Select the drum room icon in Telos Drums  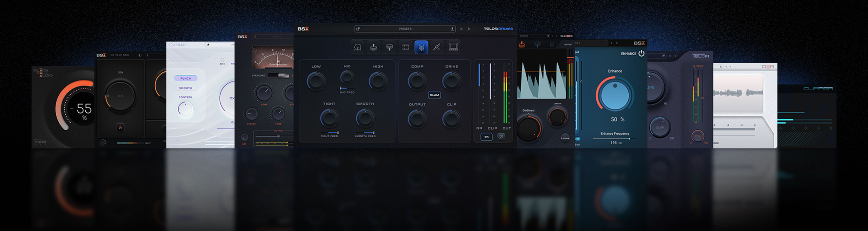pyautogui.click(x=453, y=47)
